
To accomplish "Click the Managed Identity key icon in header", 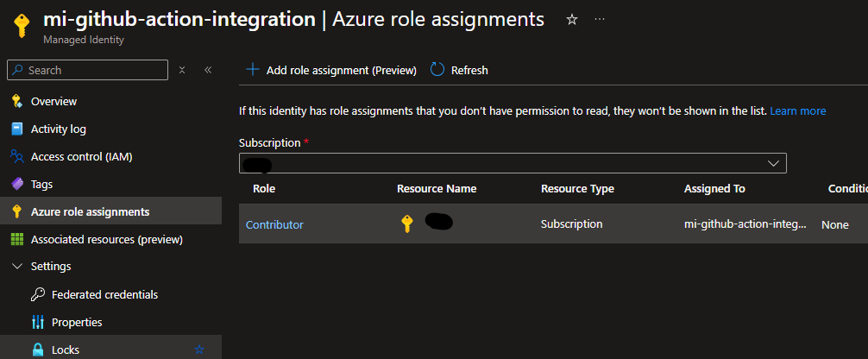I will click(x=22, y=26).
